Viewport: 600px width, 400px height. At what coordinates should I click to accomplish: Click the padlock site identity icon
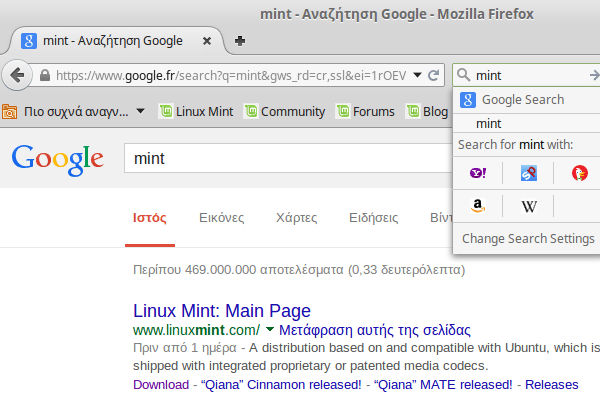click(45, 75)
